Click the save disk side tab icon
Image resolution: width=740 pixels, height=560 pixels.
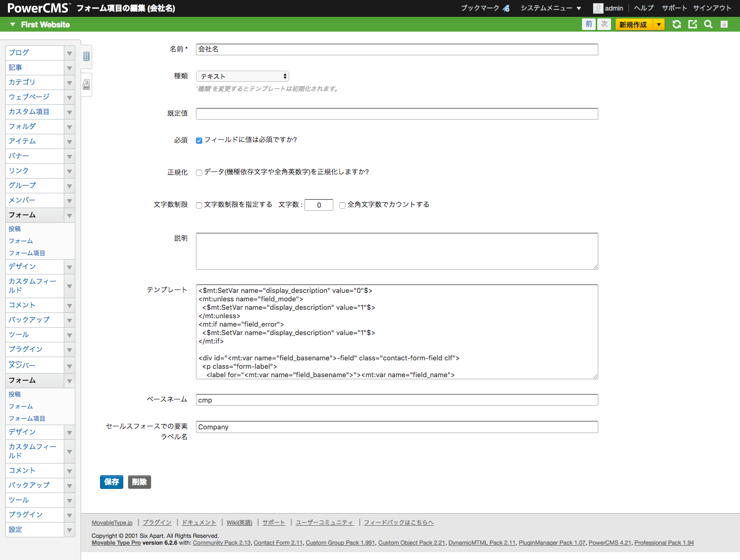[86, 84]
